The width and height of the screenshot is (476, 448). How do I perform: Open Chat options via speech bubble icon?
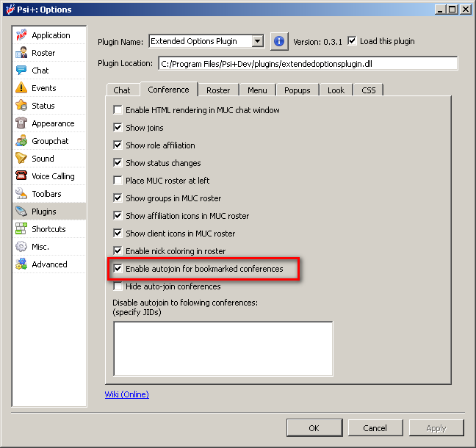[x=21, y=71]
